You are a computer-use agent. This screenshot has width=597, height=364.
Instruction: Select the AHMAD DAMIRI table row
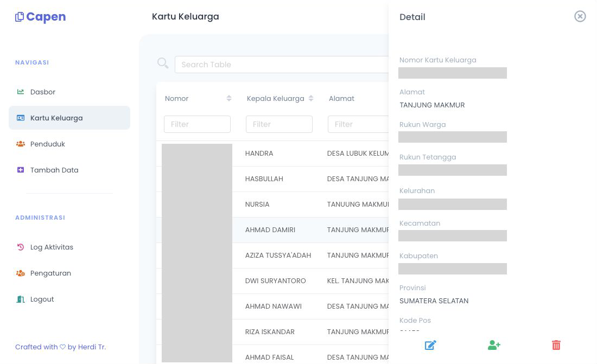(x=270, y=230)
